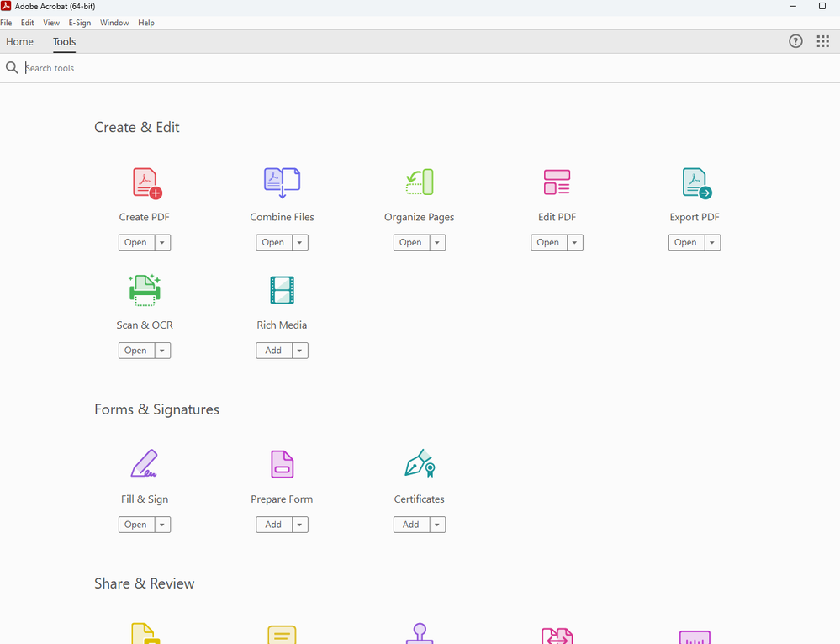Click the Export PDF icon
The width and height of the screenshot is (840, 644).
tap(696, 183)
